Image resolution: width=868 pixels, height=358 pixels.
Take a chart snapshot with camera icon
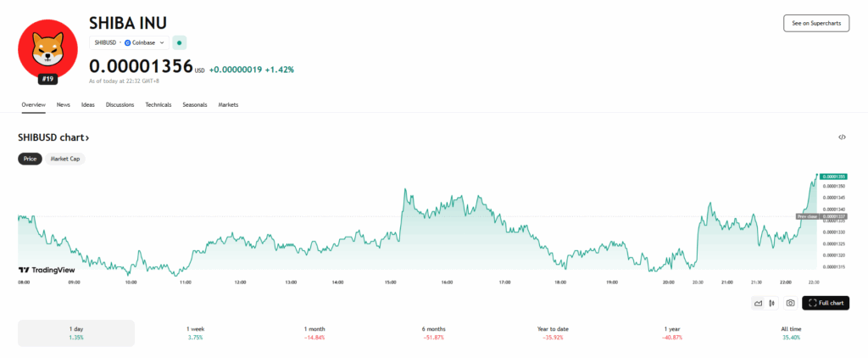790,303
